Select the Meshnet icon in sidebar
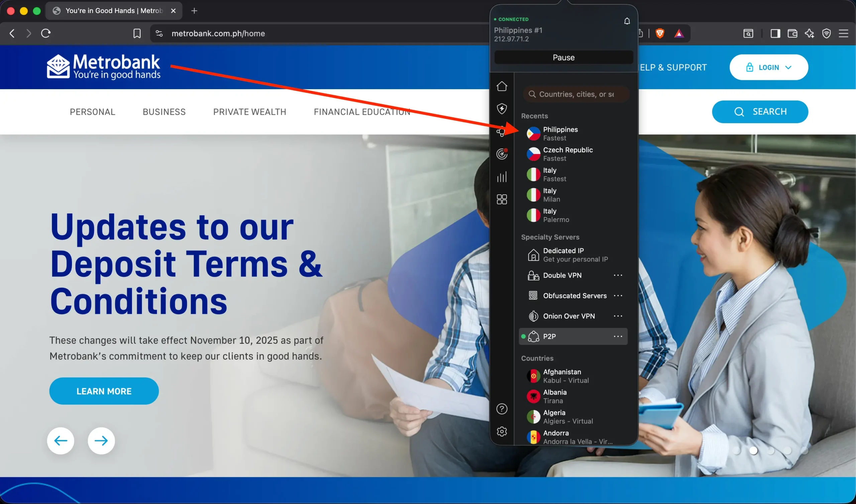Viewport: 856px width, 504px height. 502,132
